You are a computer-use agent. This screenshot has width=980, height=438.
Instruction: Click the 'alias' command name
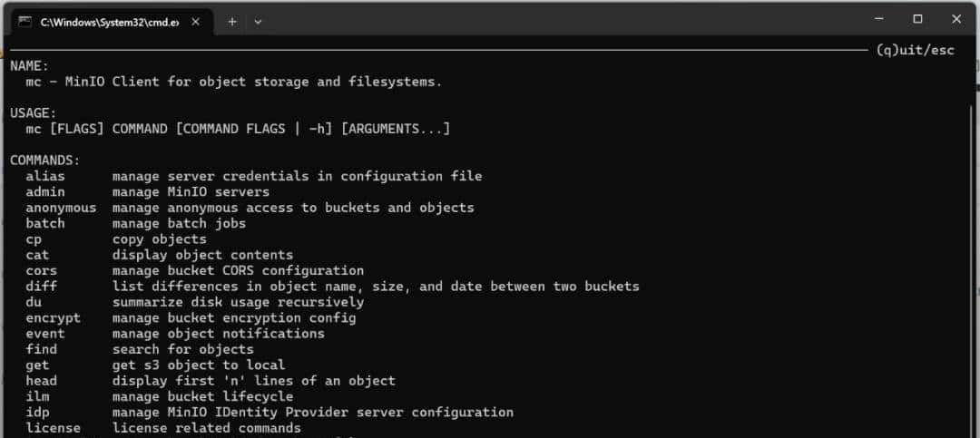pos(45,176)
